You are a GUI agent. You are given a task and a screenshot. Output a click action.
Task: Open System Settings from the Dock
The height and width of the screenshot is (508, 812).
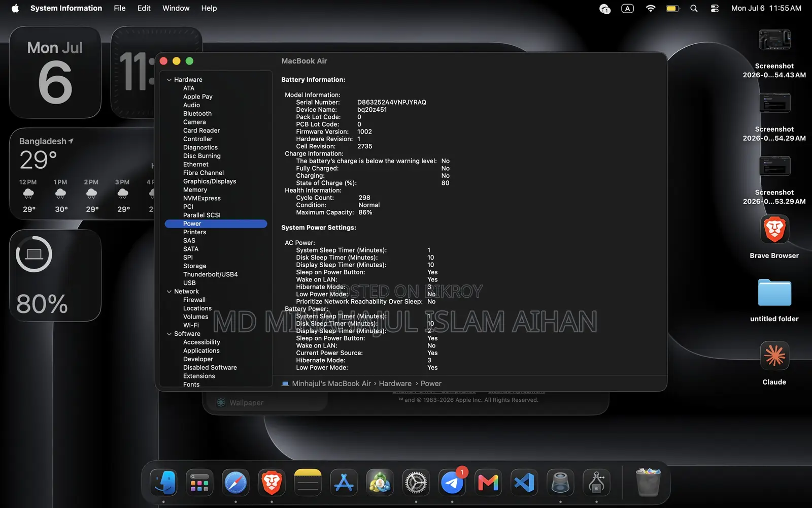pyautogui.click(x=416, y=483)
